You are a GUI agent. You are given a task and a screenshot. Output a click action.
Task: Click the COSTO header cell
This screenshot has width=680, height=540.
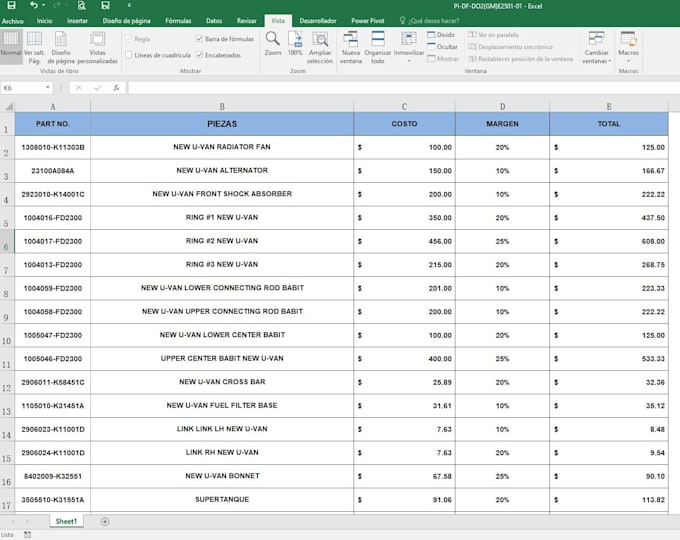point(404,124)
